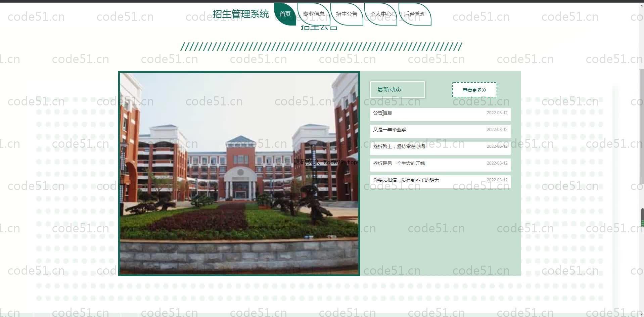Click the 查看更多 button
Viewport: 644px width, 317px height.
point(474,90)
